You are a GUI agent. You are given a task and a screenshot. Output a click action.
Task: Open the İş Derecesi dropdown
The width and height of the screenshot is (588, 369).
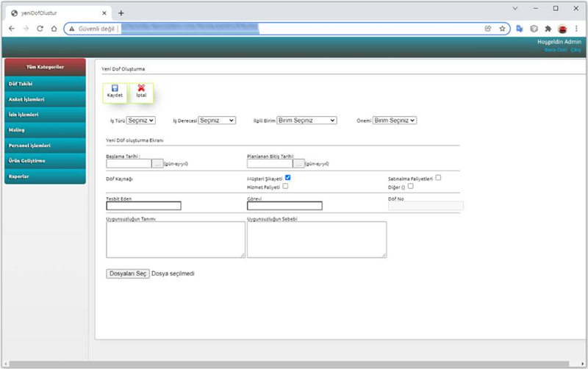tap(217, 121)
